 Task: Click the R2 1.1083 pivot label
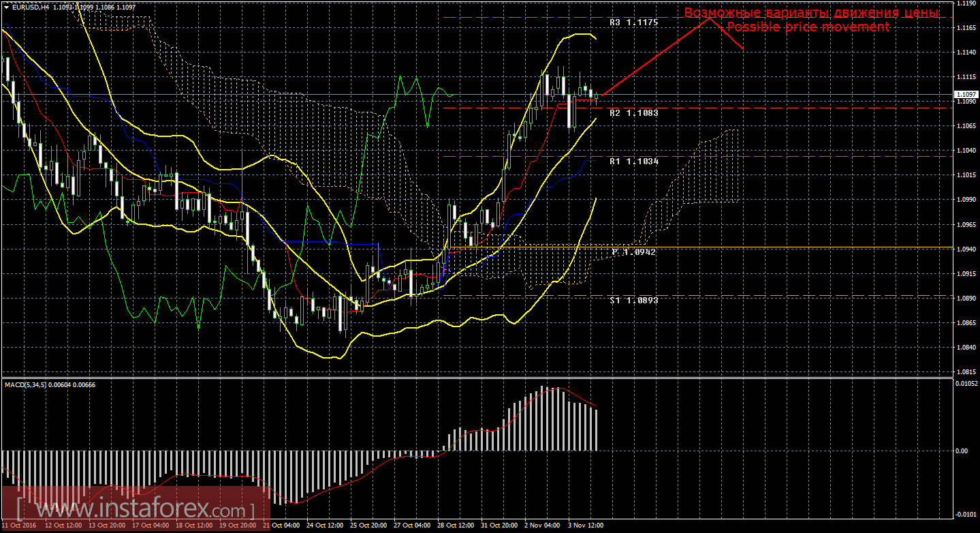[633, 112]
